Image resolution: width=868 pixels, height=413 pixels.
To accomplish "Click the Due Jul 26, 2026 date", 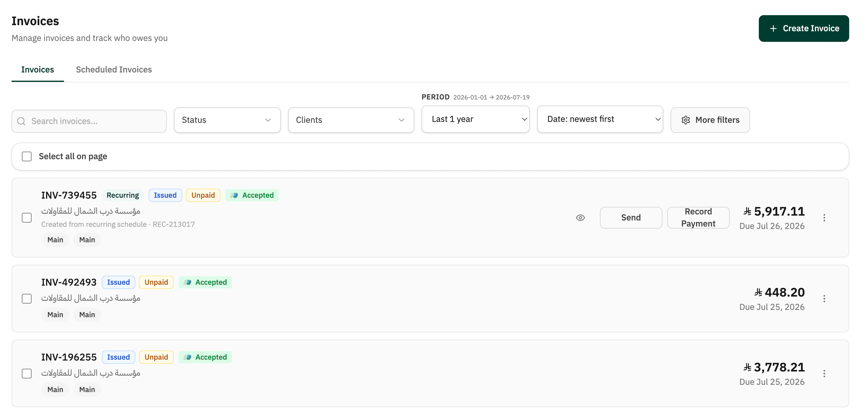I will tap(772, 226).
